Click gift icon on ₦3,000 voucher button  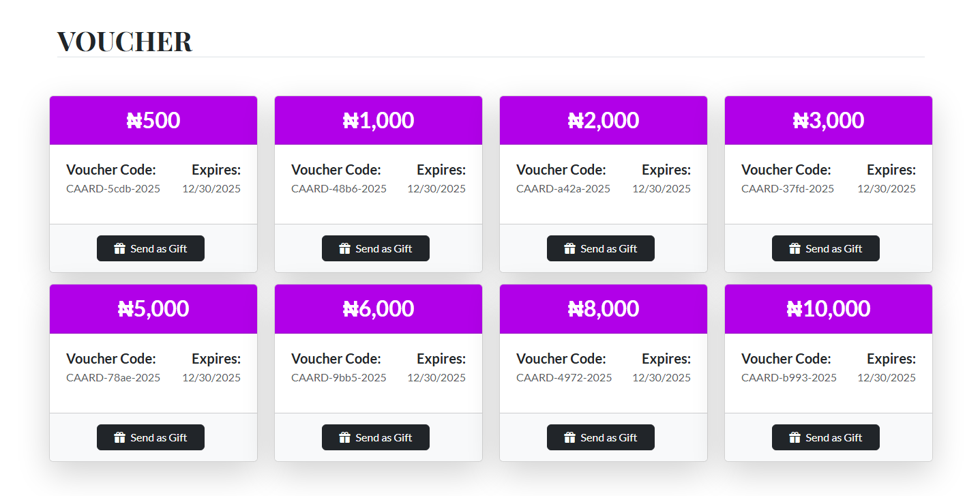click(x=795, y=248)
